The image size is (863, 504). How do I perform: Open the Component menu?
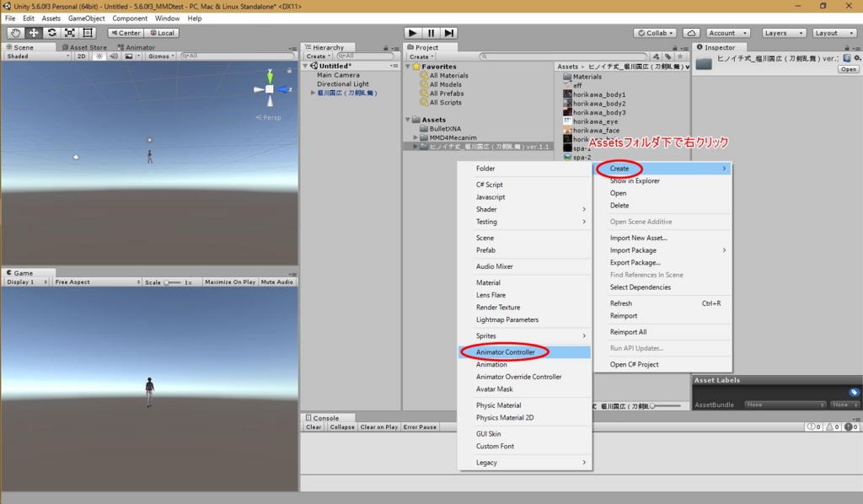click(x=130, y=19)
